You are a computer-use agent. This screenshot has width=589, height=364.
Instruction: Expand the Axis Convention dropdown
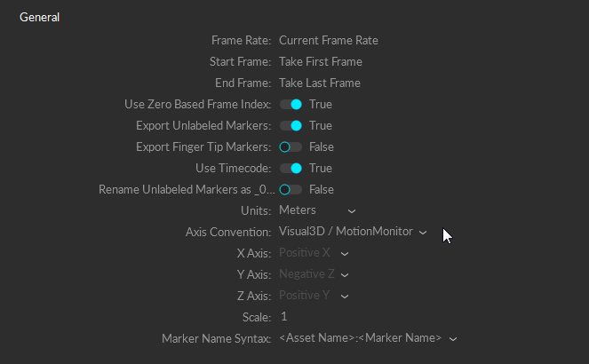click(x=352, y=232)
